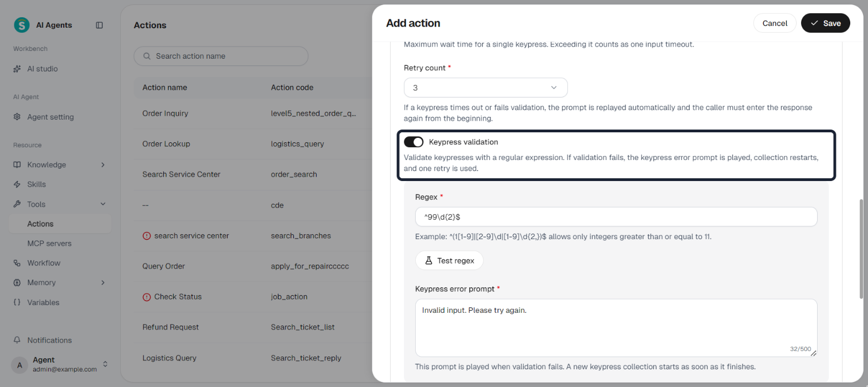Click the Skills lightning bolt icon

coord(17,184)
